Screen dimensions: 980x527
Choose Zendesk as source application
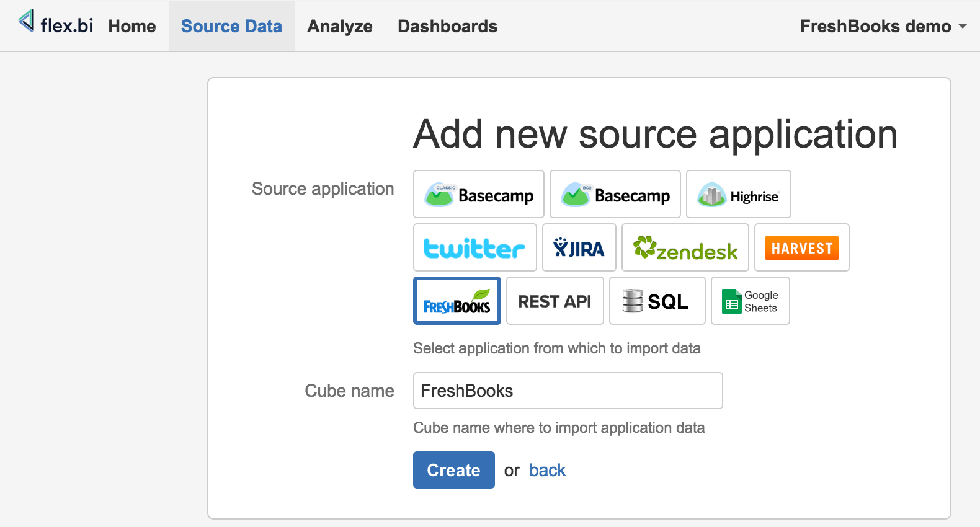click(685, 248)
